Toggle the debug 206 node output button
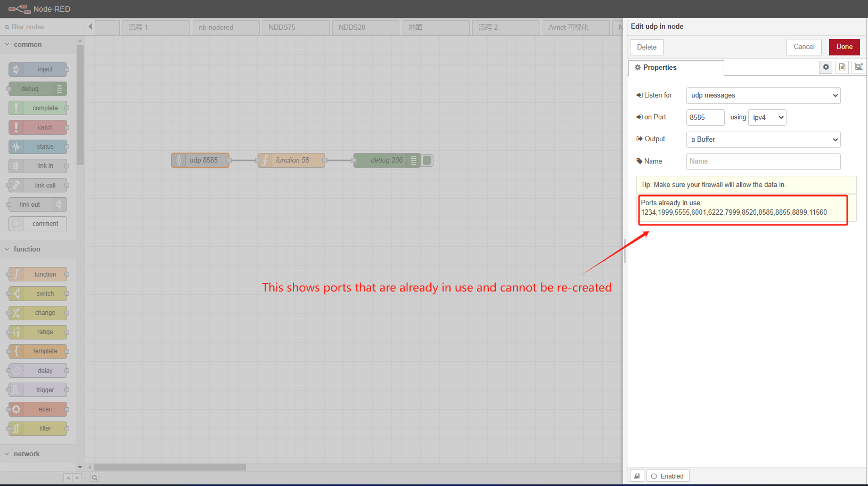Viewport: 868px width, 486px height. click(427, 160)
